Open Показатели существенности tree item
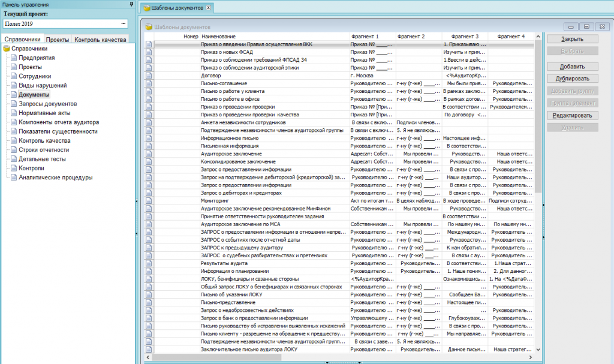The height and width of the screenshot is (364, 614). [58, 131]
